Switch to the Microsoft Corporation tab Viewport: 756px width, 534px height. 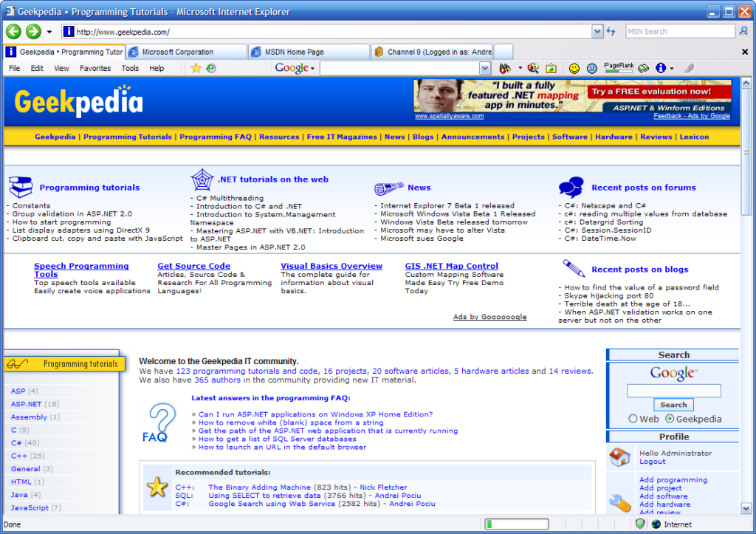186,52
